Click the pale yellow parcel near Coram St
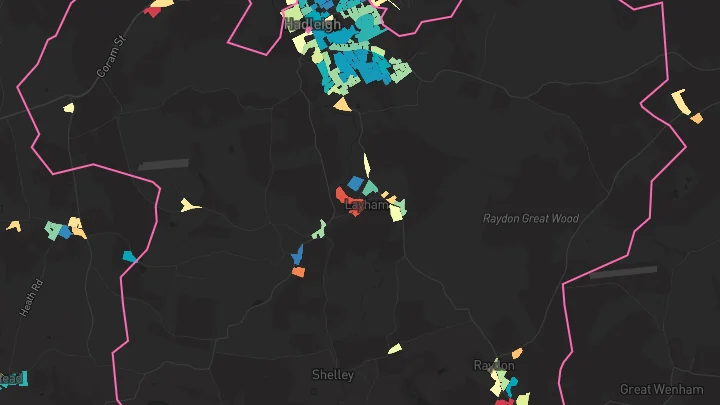 click(69, 108)
